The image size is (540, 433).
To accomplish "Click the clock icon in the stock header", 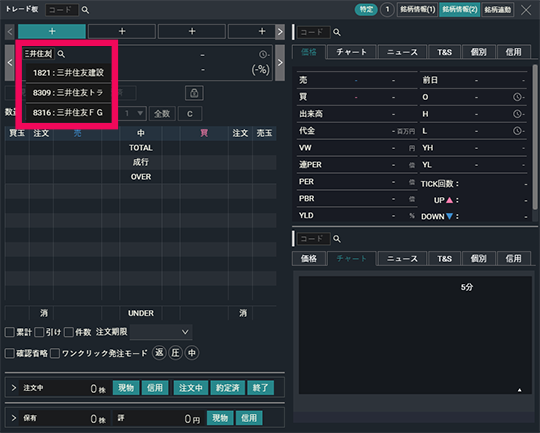I will coord(263,54).
